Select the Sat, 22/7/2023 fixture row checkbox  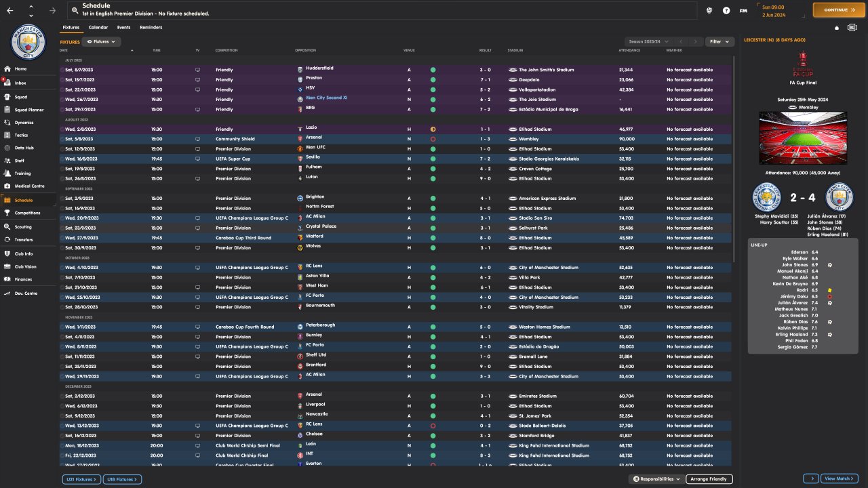click(x=62, y=89)
